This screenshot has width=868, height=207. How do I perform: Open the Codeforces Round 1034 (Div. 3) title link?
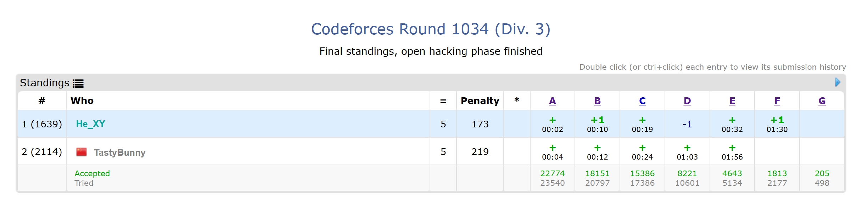pos(431,29)
